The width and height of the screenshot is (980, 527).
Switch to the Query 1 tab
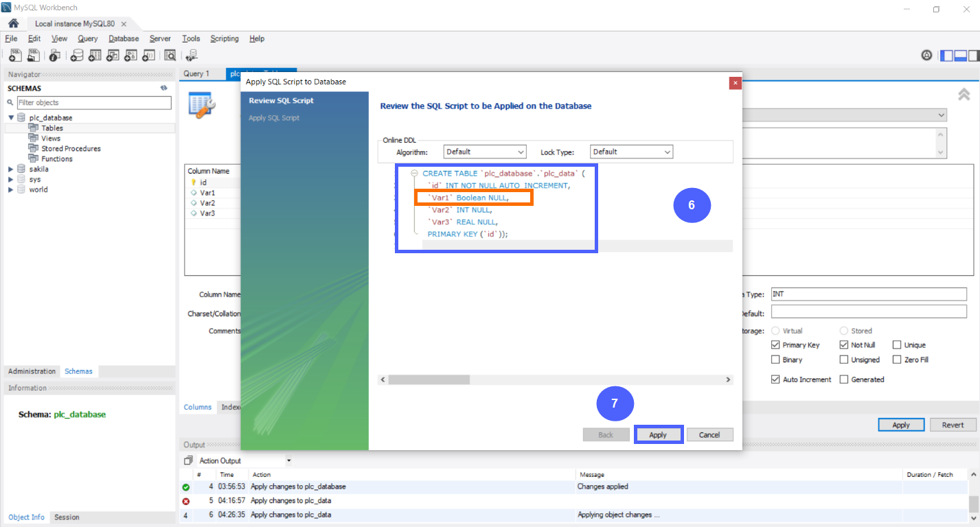click(197, 73)
